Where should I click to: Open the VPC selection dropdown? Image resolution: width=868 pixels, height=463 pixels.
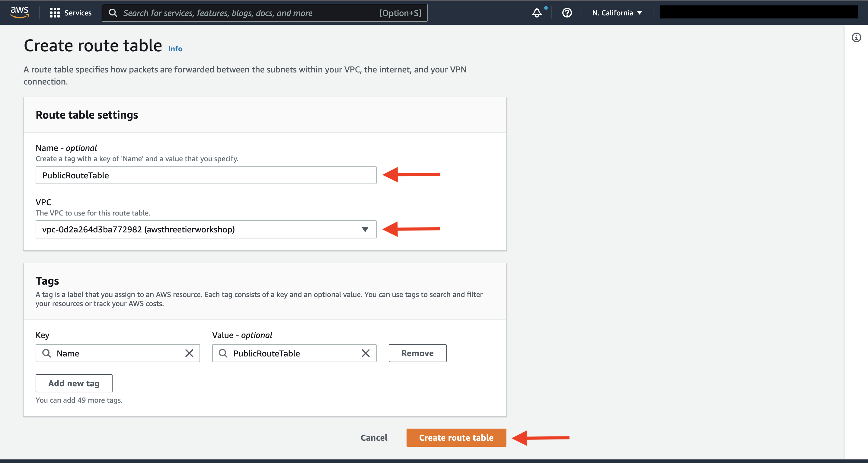[x=206, y=229]
